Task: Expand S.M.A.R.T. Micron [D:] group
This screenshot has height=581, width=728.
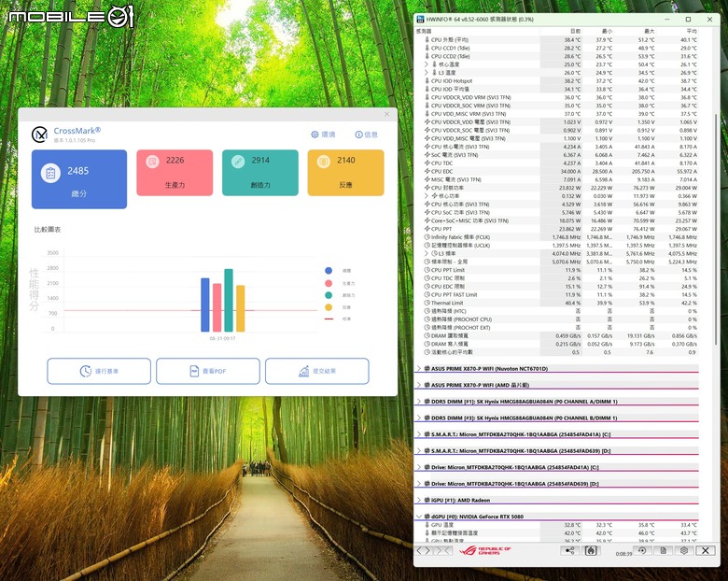Action: click(419, 451)
